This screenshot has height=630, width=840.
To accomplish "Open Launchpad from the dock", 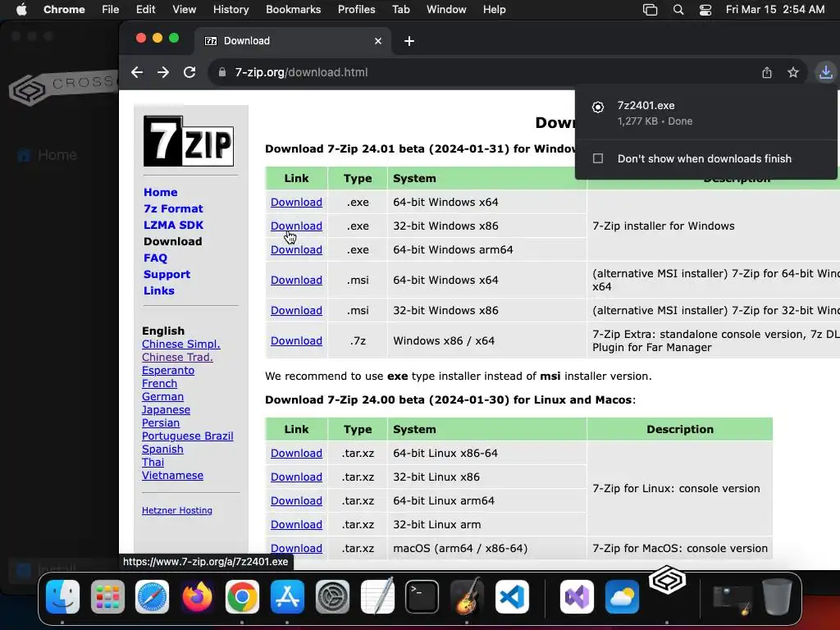I will pos(107,597).
